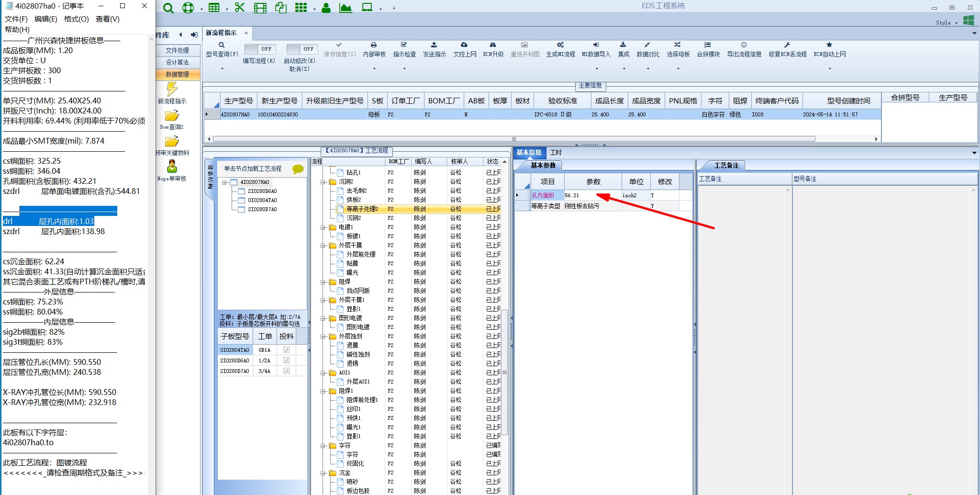The height and width of the screenshot is (495, 980).
Task: Open Nope单审核 person icon in sidebar
Action: (x=172, y=166)
